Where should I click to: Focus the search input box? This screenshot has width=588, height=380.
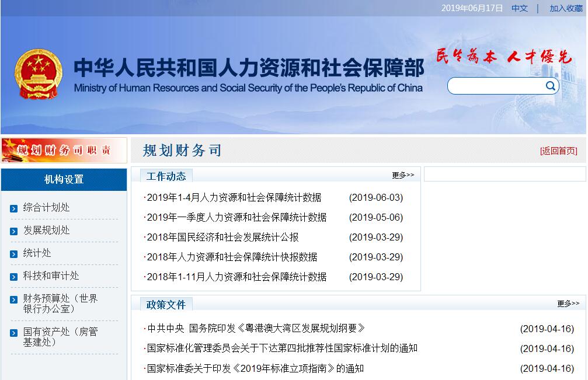coord(496,86)
